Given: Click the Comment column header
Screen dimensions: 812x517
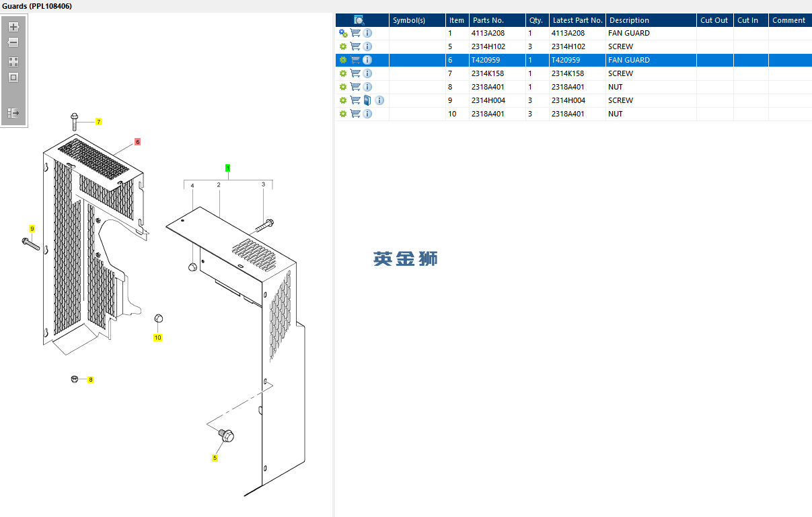Looking at the screenshot, I should point(790,20).
